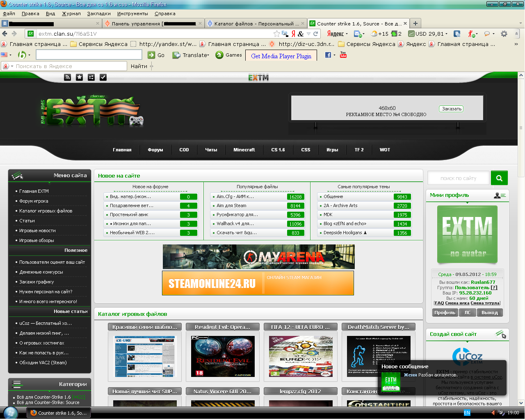Image resolution: width=525 pixels, height=420 pixels.
Task: Open the YouTube toolbar icon
Action: 343,55
